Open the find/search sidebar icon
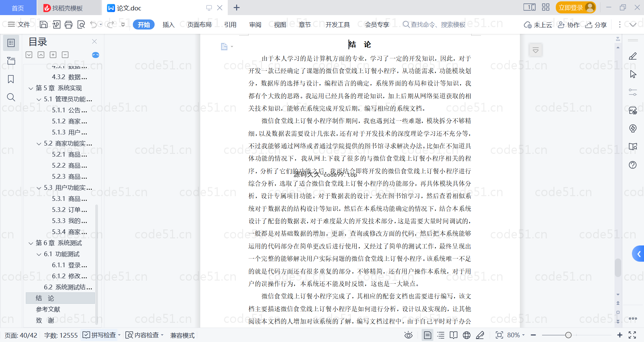The width and height of the screenshot is (644, 342). tap(11, 97)
